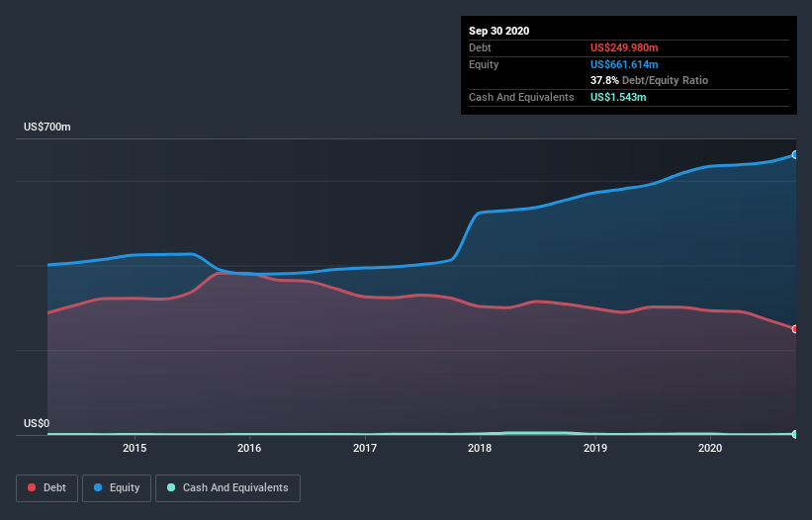The height and width of the screenshot is (520, 812).
Task: Toggle the Cash And Equivalents legend button
Action: (x=227, y=488)
